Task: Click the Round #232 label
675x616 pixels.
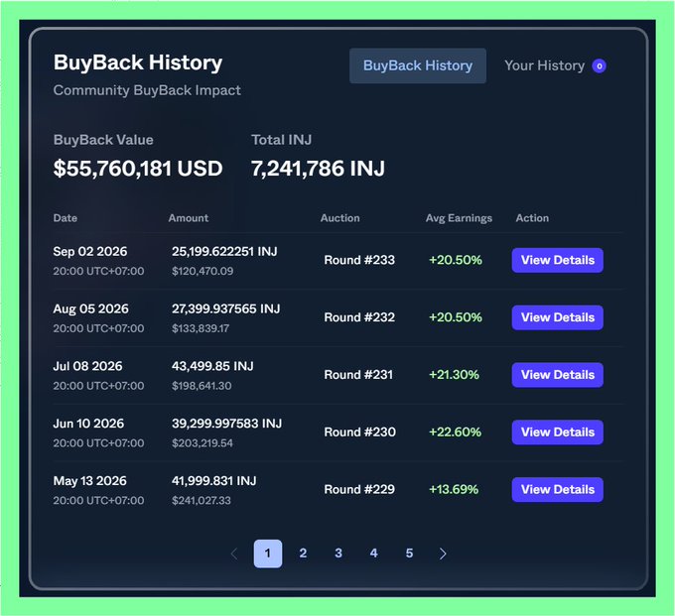Action: (359, 317)
